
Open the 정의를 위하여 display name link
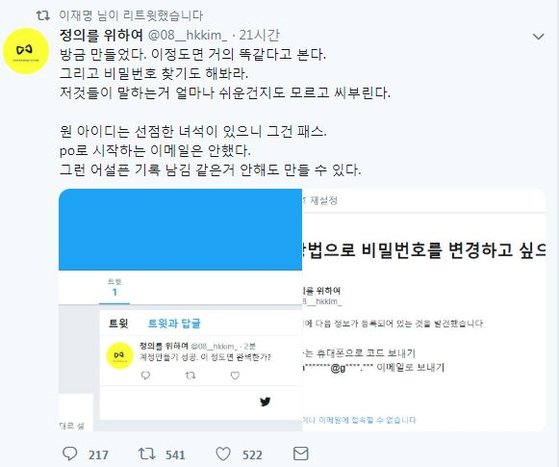(101, 35)
